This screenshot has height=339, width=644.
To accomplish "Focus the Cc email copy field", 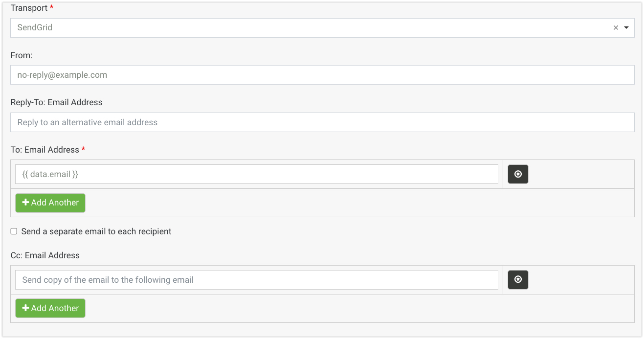I will [x=256, y=280].
